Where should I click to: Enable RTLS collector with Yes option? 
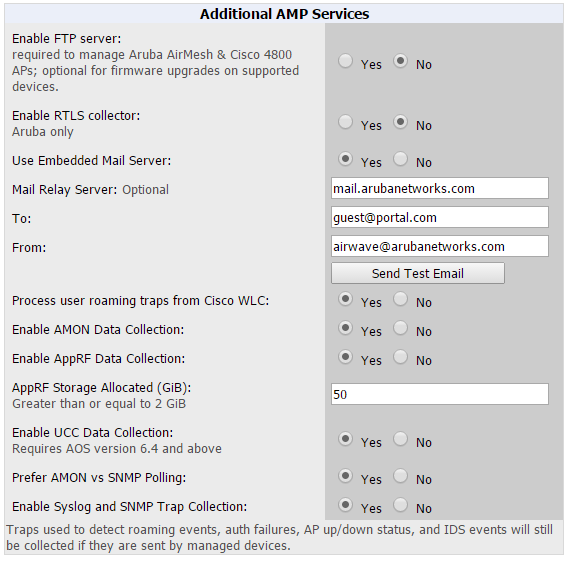point(345,122)
